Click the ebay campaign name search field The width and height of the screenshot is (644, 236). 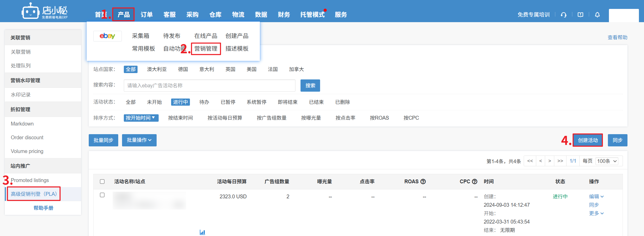click(209, 86)
